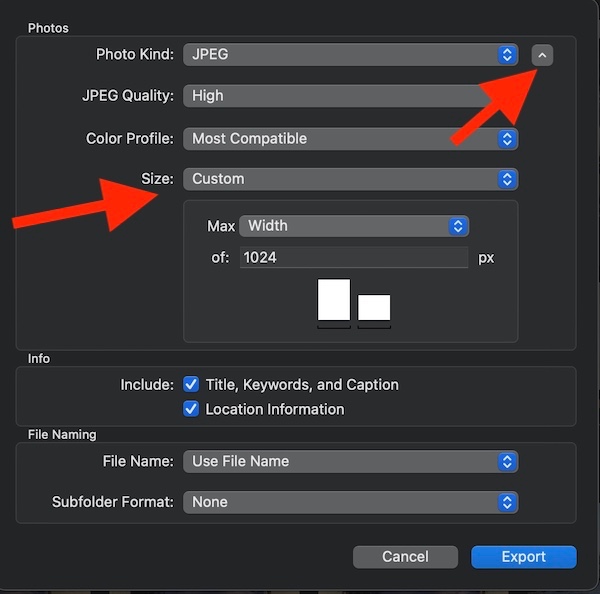Click the small landscape size preview icon
This screenshot has width=600, height=594.
[x=374, y=308]
